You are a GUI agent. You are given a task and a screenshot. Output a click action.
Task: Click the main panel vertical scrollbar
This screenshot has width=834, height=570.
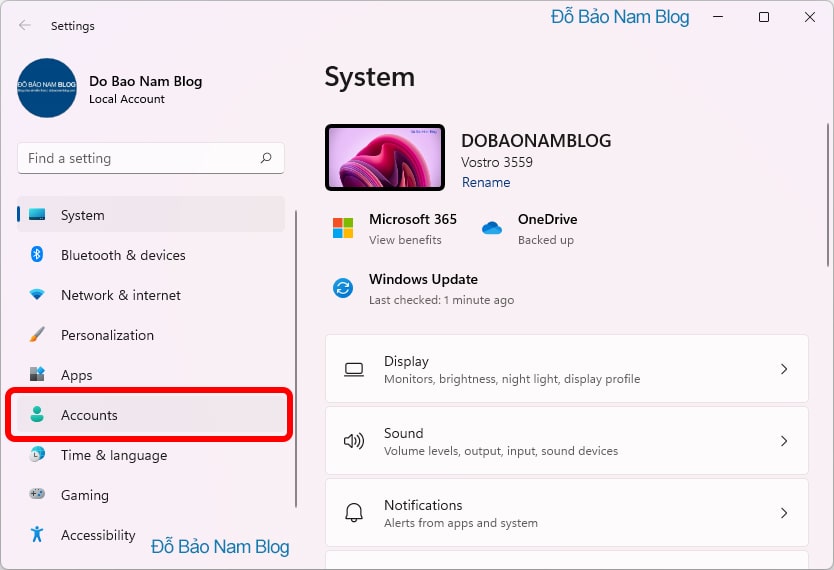(828, 194)
